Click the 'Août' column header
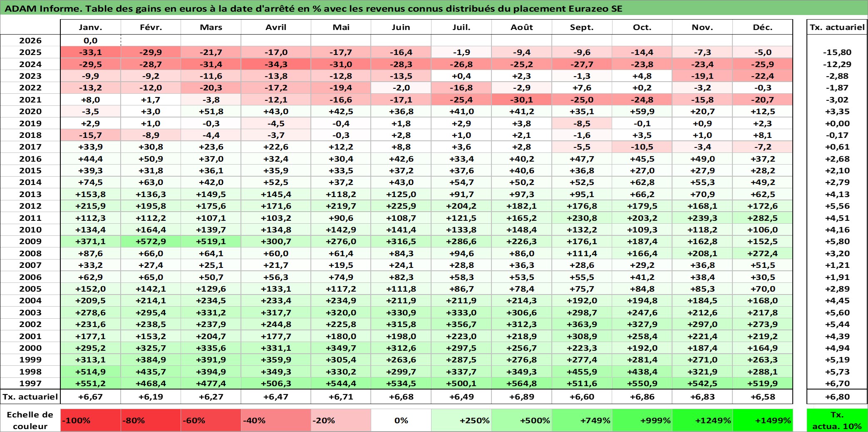The width and height of the screenshot is (868, 432). [522, 27]
